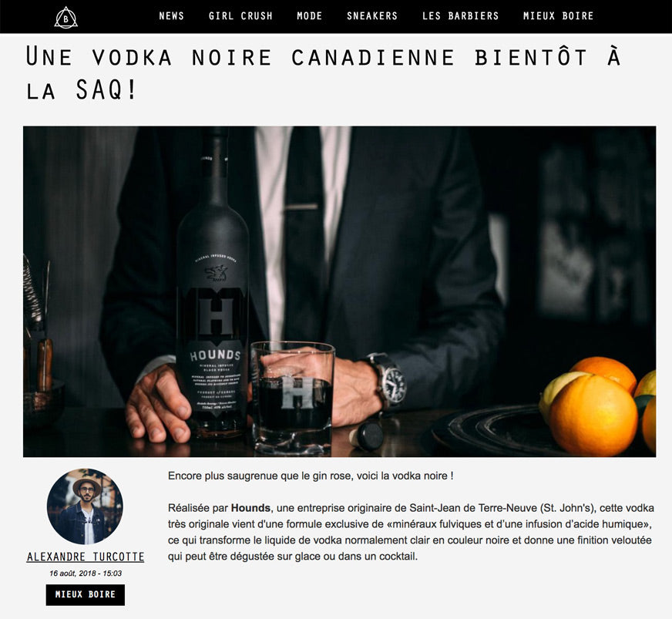Click the H-engraved glass in the photo

(x=293, y=397)
